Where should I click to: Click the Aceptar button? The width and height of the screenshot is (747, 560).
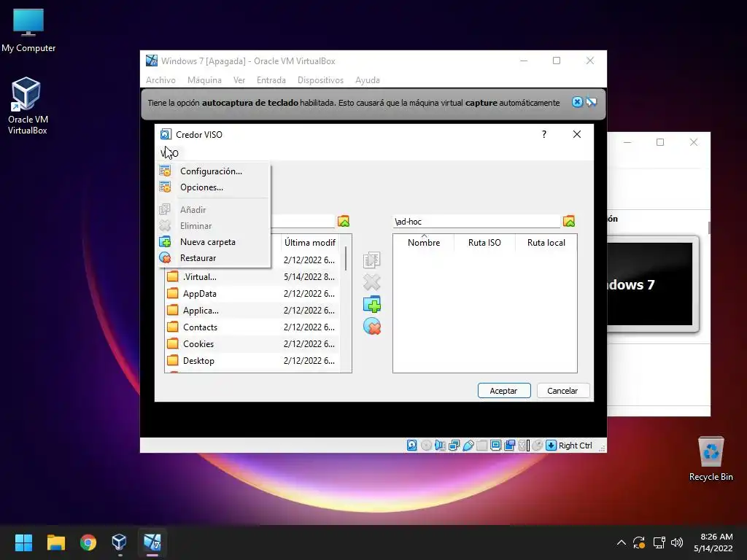pyautogui.click(x=504, y=391)
